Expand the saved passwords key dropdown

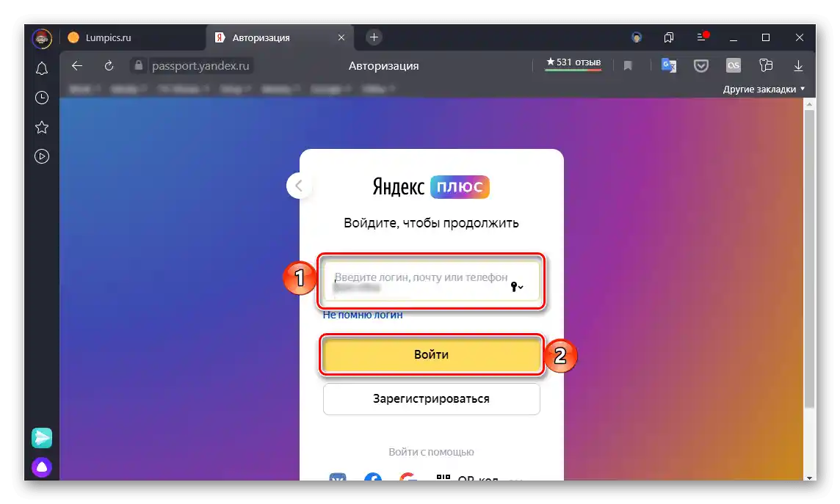tap(517, 287)
